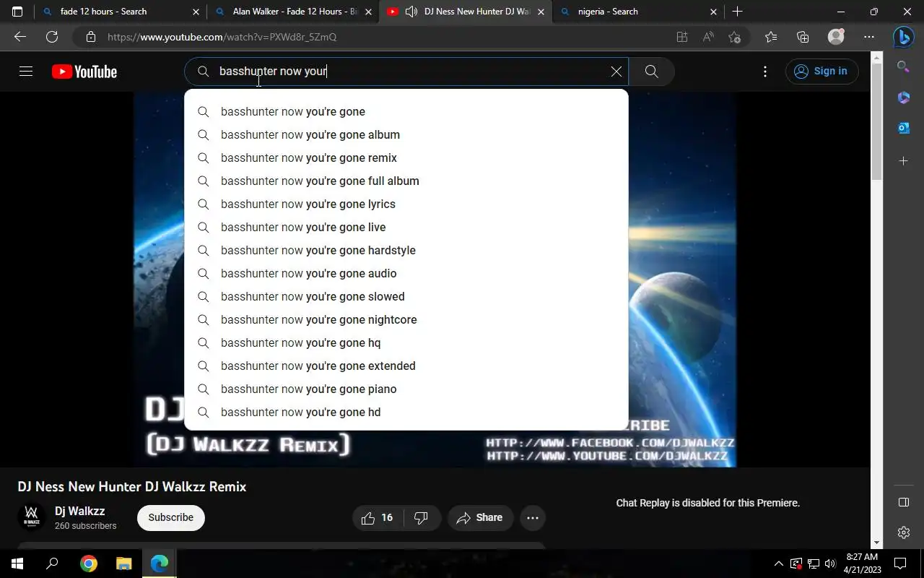
Task: Subscribe to Dj Walkzz channel
Action: coord(171,517)
